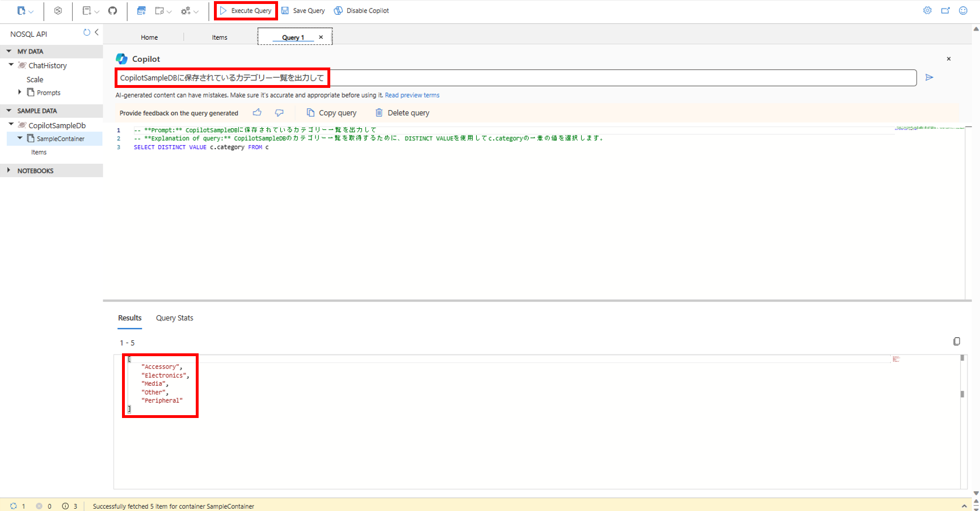
Task: Click the Copilot logo icon
Action: point(121,59)
